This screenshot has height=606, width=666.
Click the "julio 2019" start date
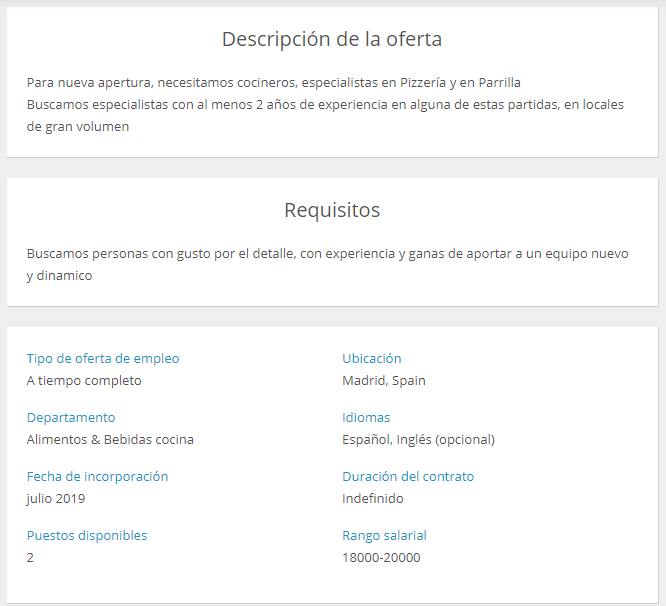pos(56,498)
